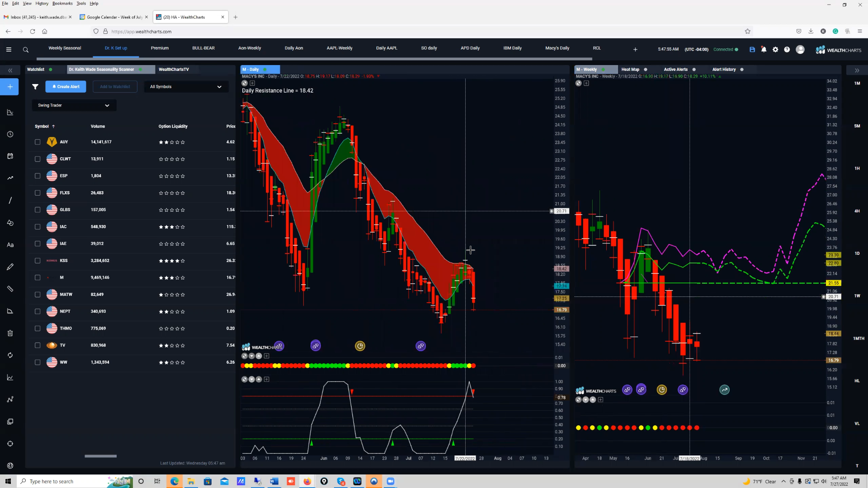This screenshot has width=868, height=488.
Task: Check the FLXS row checkbox
Action: 38,193
